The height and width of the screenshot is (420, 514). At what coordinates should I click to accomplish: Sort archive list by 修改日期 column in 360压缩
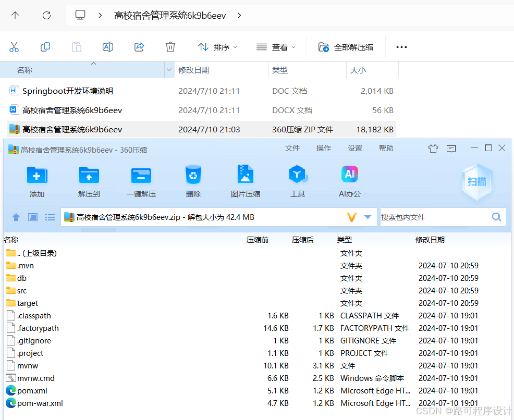[x=430, y=240]
